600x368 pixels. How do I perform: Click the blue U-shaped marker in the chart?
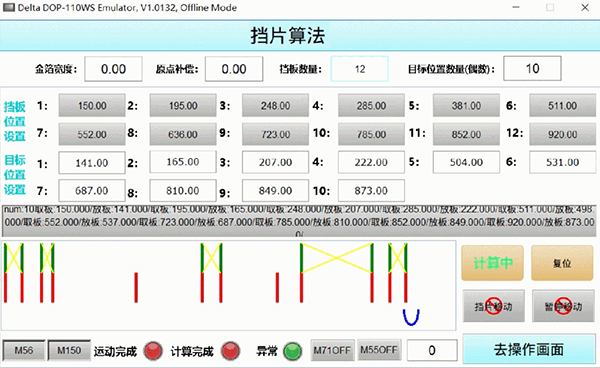pyautogui.click(x=411, y=317)
